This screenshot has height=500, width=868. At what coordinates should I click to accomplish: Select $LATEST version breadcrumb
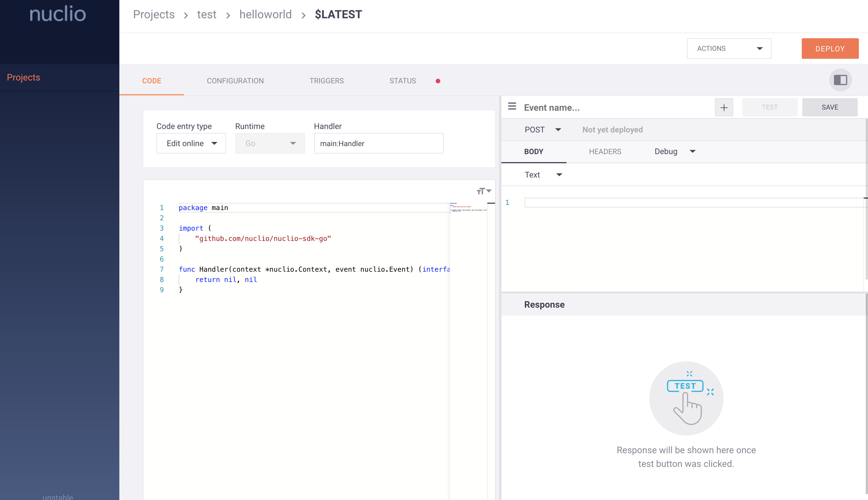pos(338,15)
